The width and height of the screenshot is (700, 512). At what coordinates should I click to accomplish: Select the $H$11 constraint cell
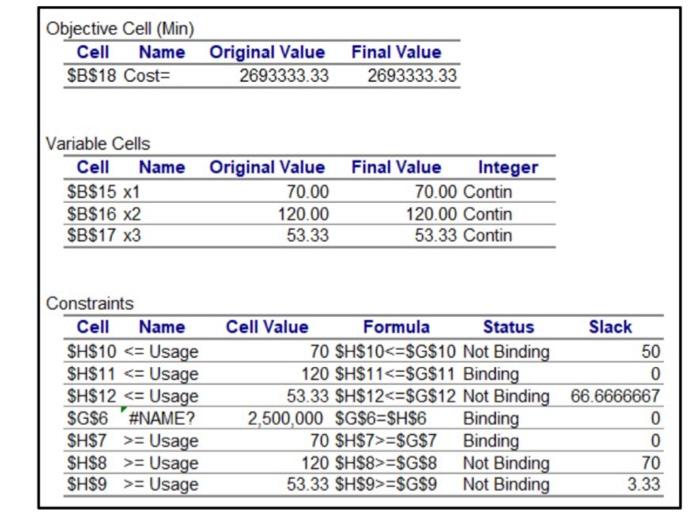[92, 374]
